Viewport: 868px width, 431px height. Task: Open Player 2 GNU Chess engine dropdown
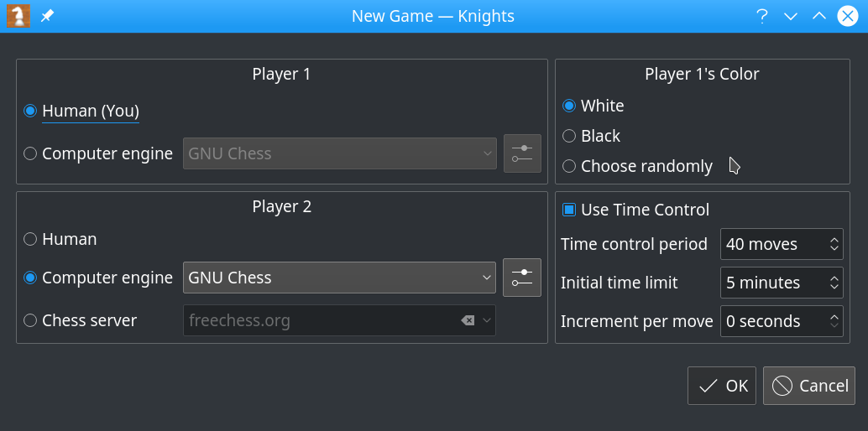339,278
